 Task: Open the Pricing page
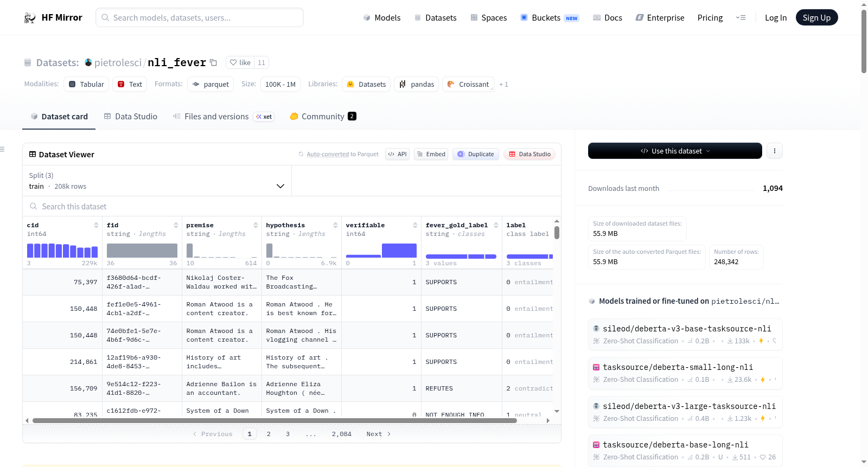click(710, 18)
